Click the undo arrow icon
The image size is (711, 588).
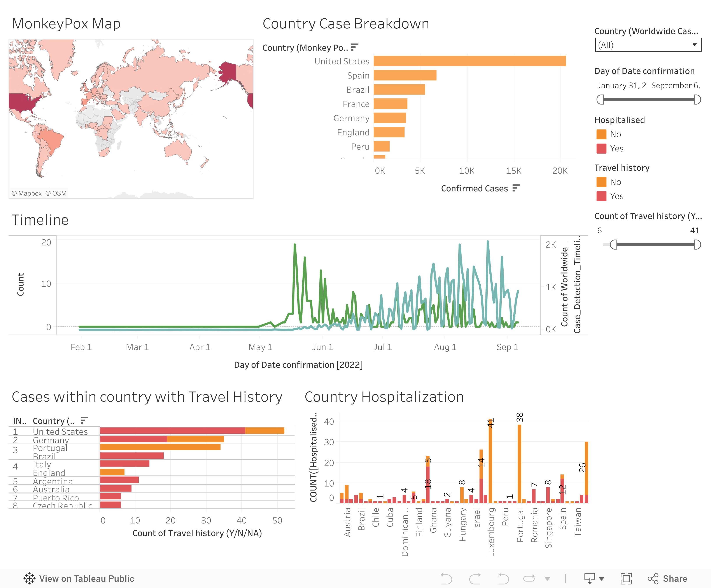[x=446, y=579]
